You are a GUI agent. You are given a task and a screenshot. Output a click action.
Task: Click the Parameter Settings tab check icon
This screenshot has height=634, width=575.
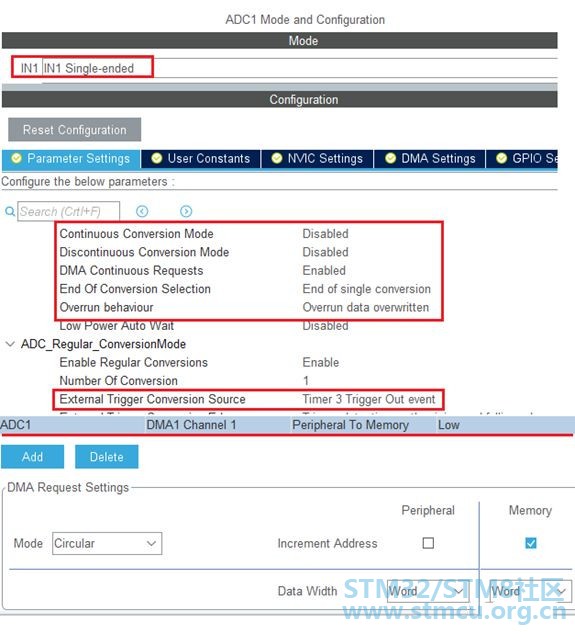(17, 158)
